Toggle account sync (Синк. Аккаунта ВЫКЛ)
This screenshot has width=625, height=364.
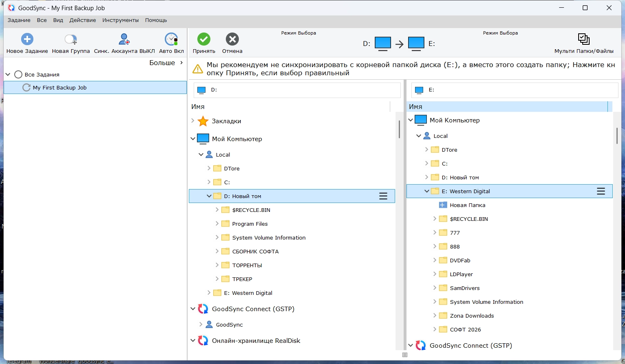click(x=124, y=39)
